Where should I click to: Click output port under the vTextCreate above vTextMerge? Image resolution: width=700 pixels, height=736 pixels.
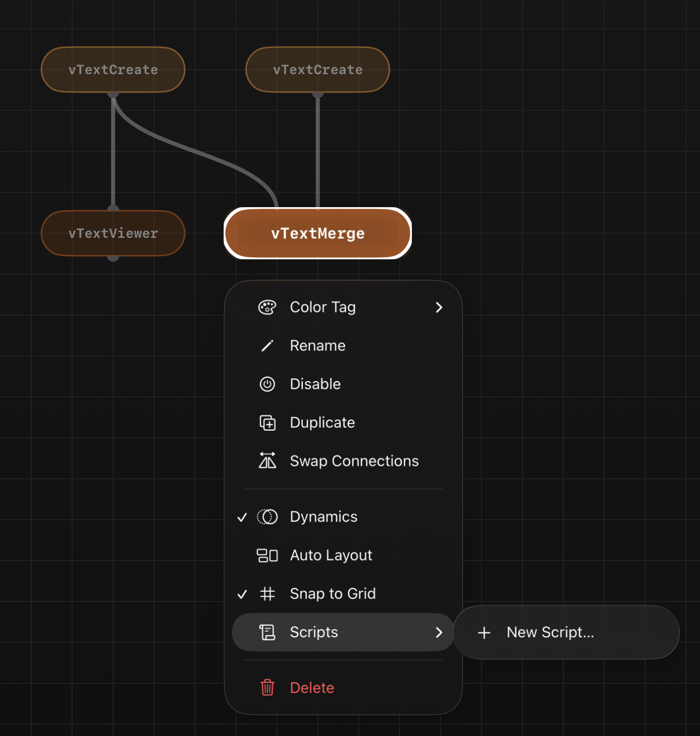pyautogui.click(x=318, y=94)
